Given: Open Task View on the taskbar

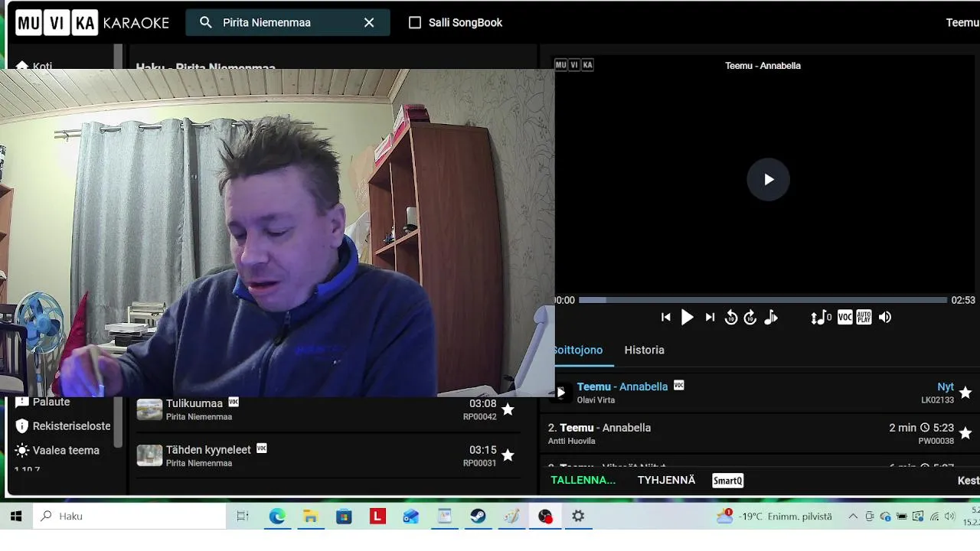Looking at the screenshot, I should pos(243,517).
